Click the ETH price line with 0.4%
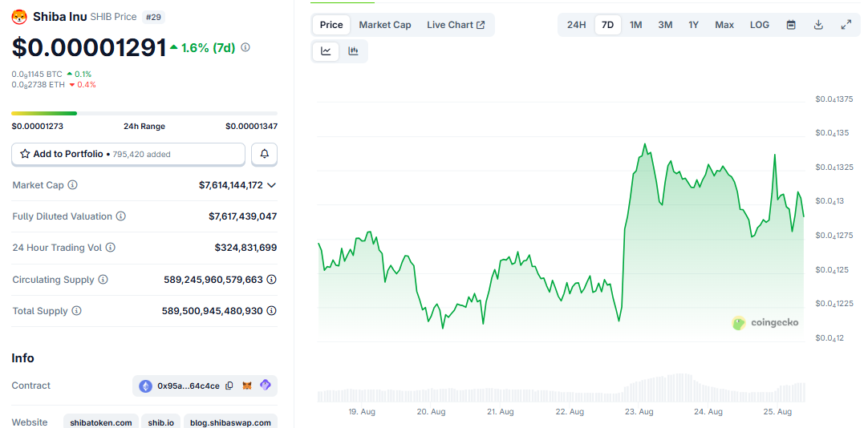 click(x=54, y=85)
